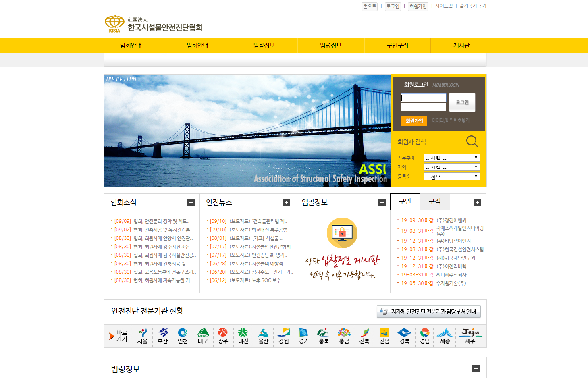
Task: Open 입찰정보 top menu
Action: 264,45
